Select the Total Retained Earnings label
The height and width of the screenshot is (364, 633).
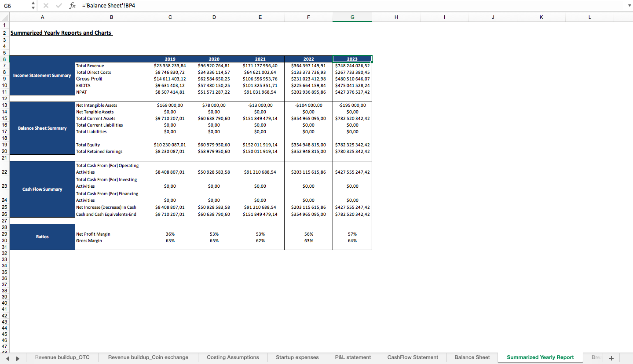[x=112, y=151]
